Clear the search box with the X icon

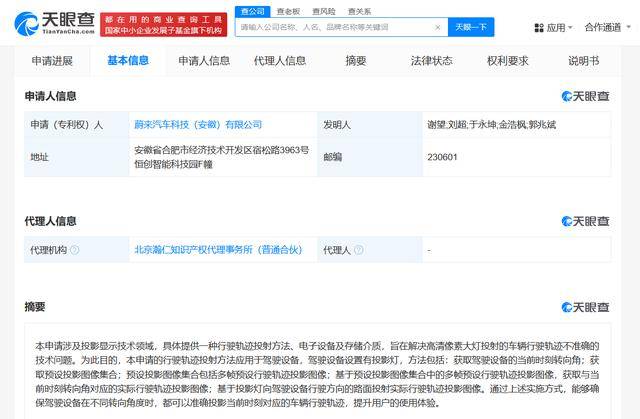[x=438, y=27]
